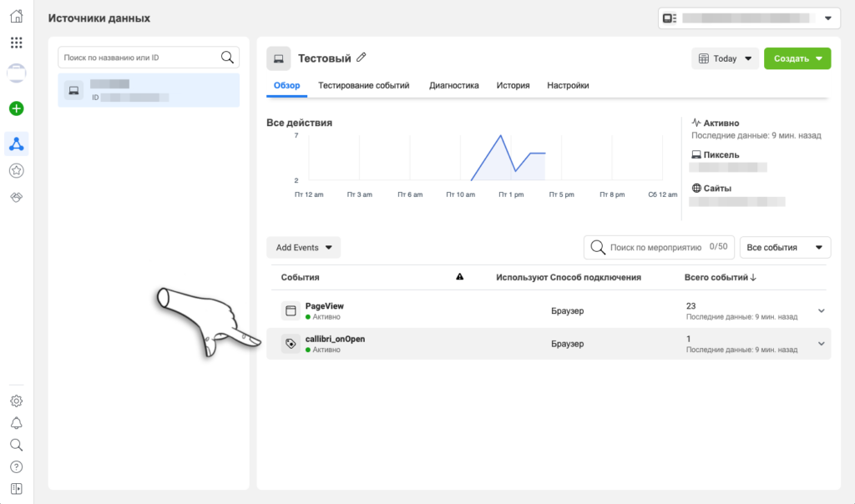
Task: Open the all tools grid menu icon
Action: point(17,43)
